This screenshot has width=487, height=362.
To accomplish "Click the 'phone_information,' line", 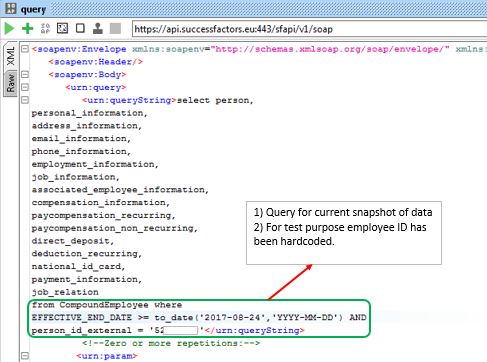I will 81,152.
